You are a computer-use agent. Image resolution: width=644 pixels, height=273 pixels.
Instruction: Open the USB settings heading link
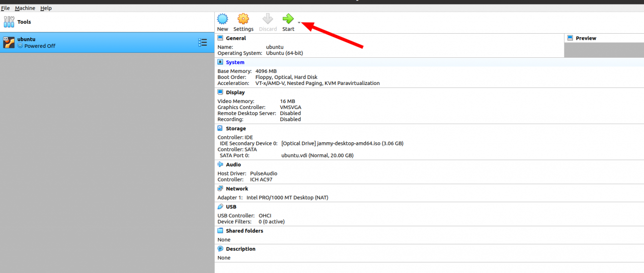pyautogui.click(x=231, y=207)
